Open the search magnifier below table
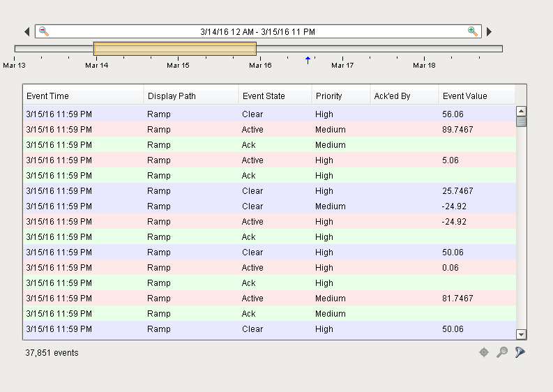The width and height of the screenshot is (553, 392). coord(502,352)
